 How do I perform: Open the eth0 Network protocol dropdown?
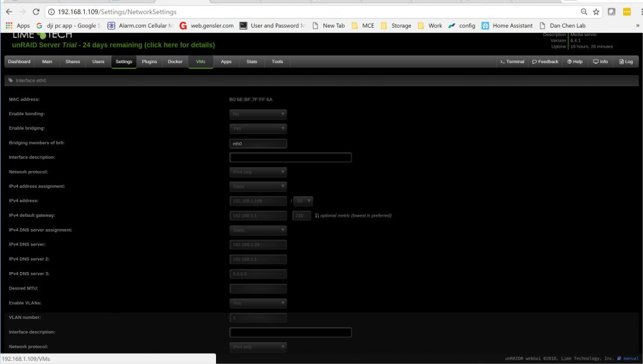[x=258, y=172]
